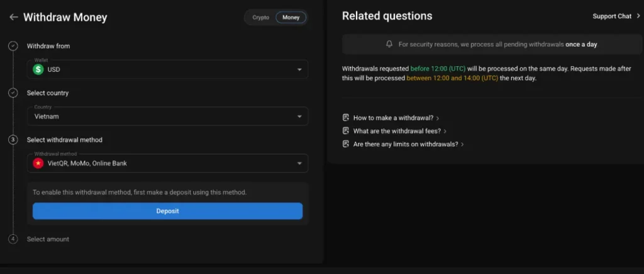Click the between 12:00 and 14:00 (UTC) text
644x274 pixels.
[452, 78]
